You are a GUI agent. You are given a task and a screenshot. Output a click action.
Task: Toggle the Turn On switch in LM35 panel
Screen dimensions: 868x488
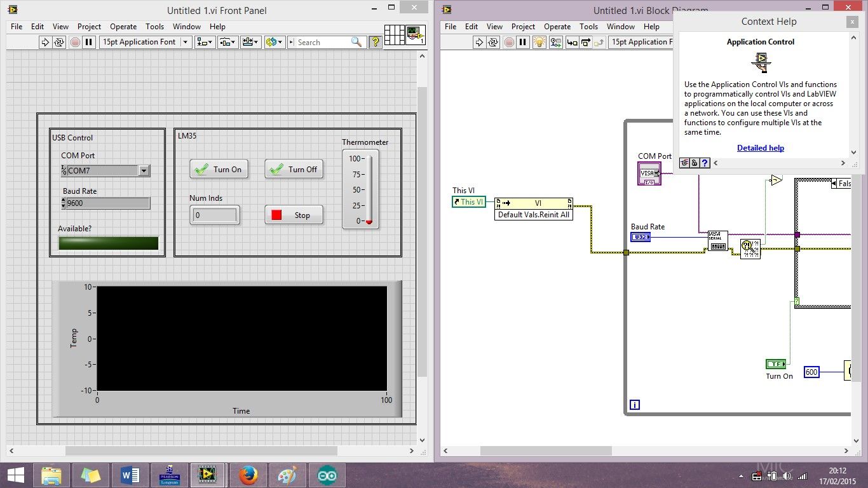pos(219,169)
